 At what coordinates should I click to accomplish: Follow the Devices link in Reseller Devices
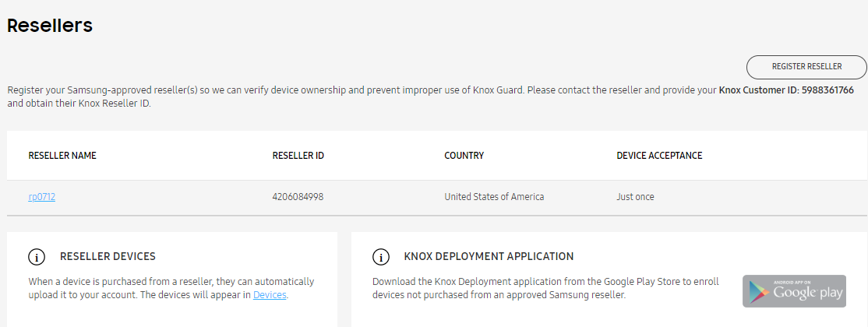pos(270,295)
